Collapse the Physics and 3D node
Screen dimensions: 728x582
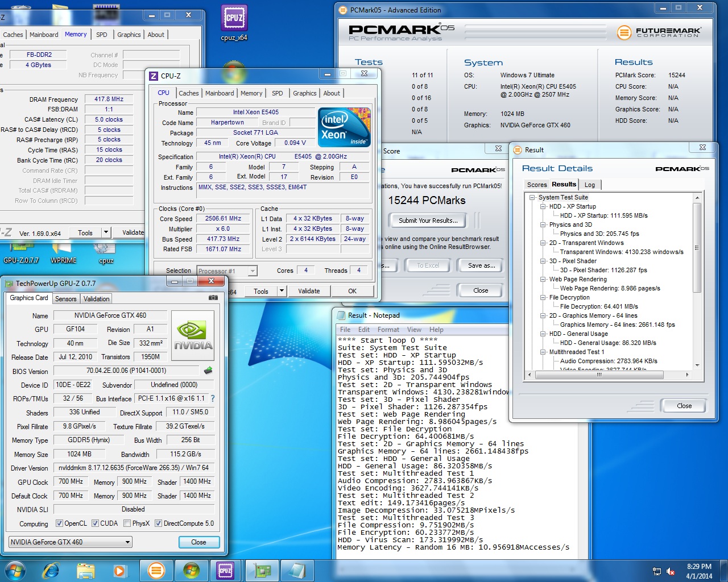(x=543, y=225)
